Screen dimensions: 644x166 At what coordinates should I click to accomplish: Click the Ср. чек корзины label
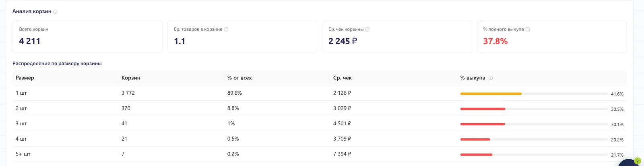[x=346, y=29]
